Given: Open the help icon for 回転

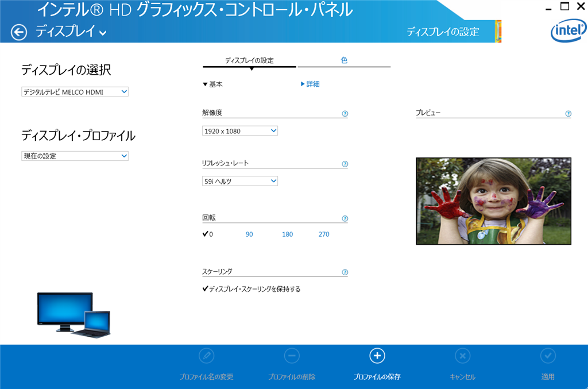Looking at the screenshot, I should click(x=345, y=219).
